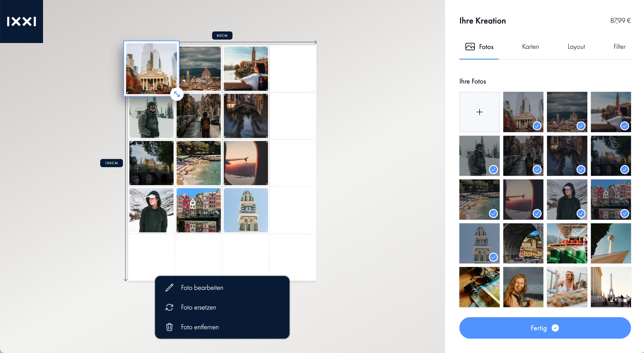Viewport: 644px width, 353px height.
Task: Select the hooded person photo on canvas
Action: tap(151, 210)
